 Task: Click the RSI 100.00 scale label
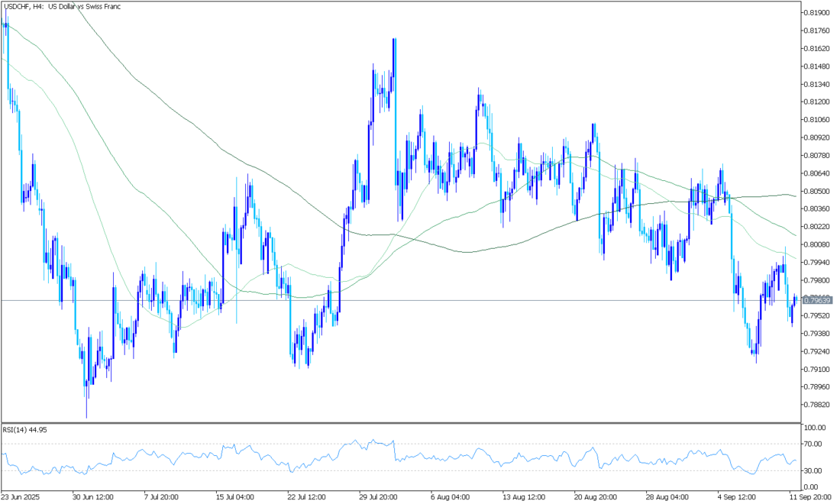[816, 428]
